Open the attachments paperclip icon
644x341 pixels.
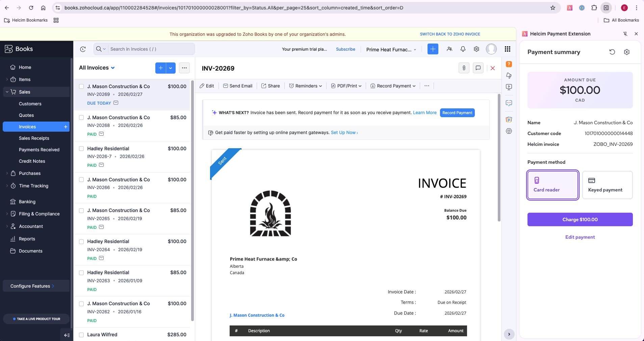tap(464, 68)
